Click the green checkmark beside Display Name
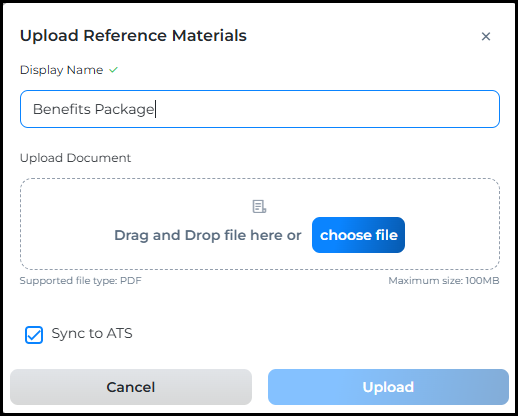518x416 pixels. coord(114,70)
